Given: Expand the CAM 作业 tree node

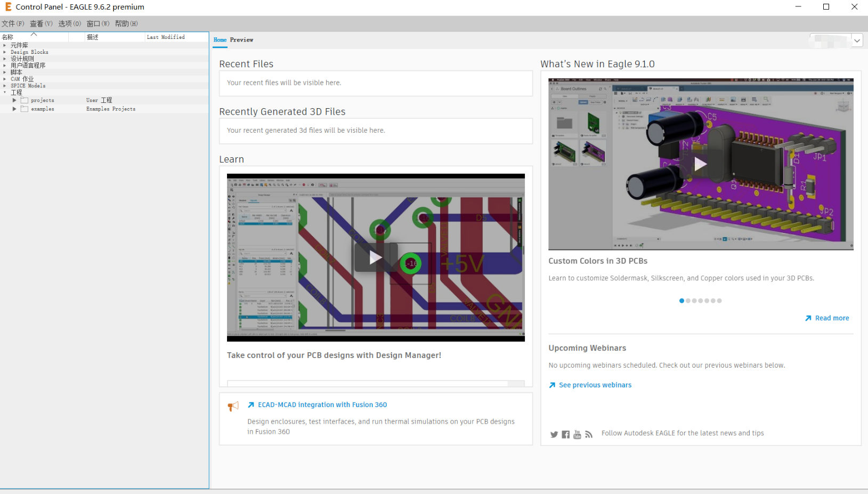Looking at the screenshot, I should coord(4,79).
